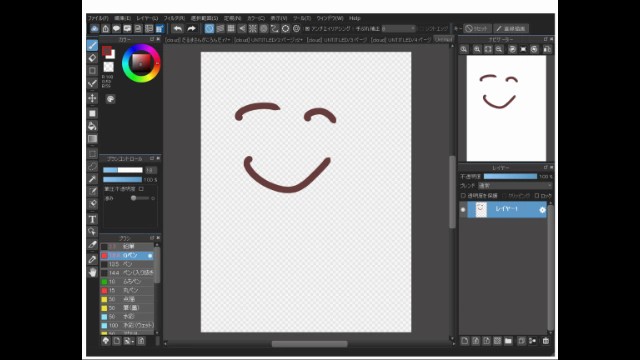Select the rectangular Select tool
640x360 pixels.
click(93, 154)
